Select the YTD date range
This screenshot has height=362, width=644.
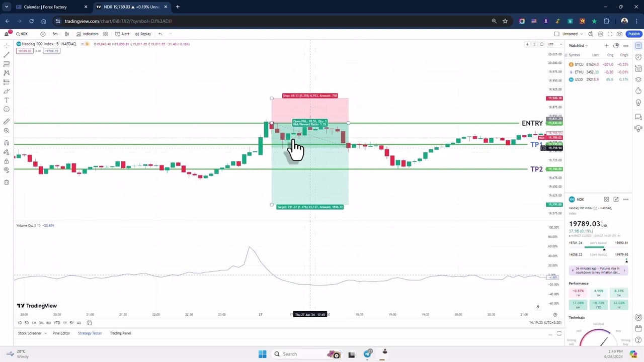[x=57, y=323]
